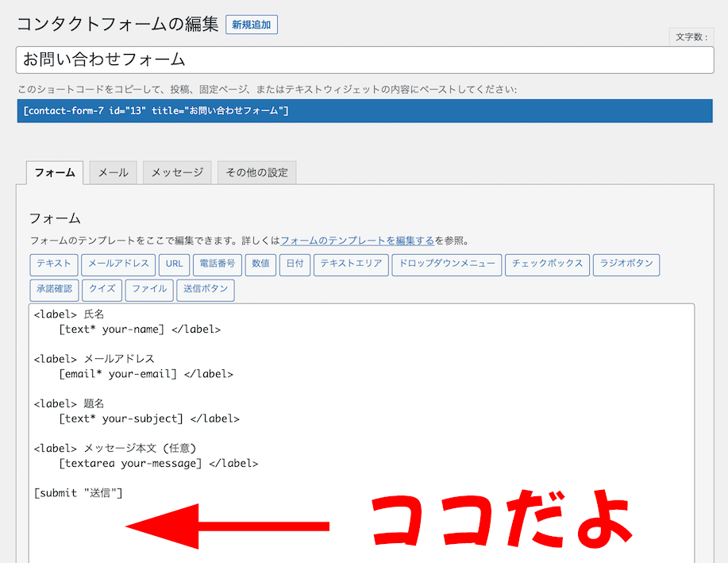This screenshot has height=563, width=728.
Task: Click the 文字数 counter label
Action: tap(691, 37)
